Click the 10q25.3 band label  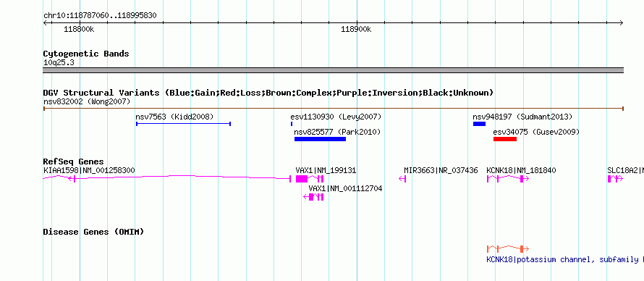pos(59,63)
